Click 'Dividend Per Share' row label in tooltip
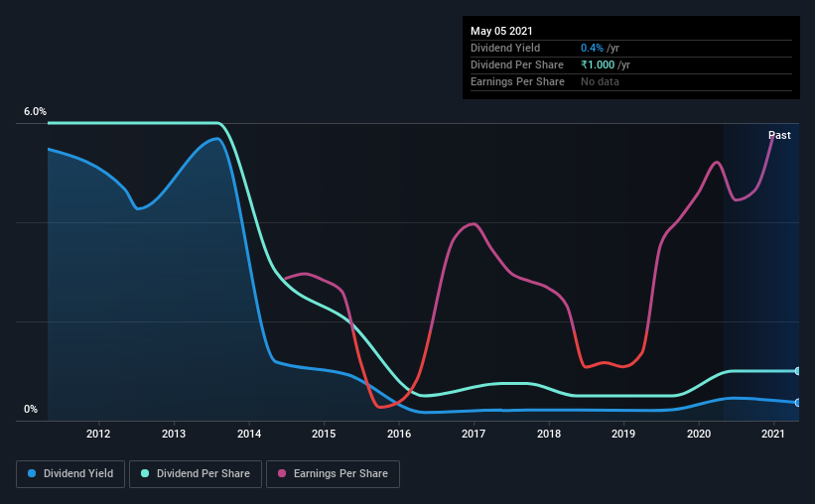The height and width of the screenshot is (504, 815). tap(516, 64)
